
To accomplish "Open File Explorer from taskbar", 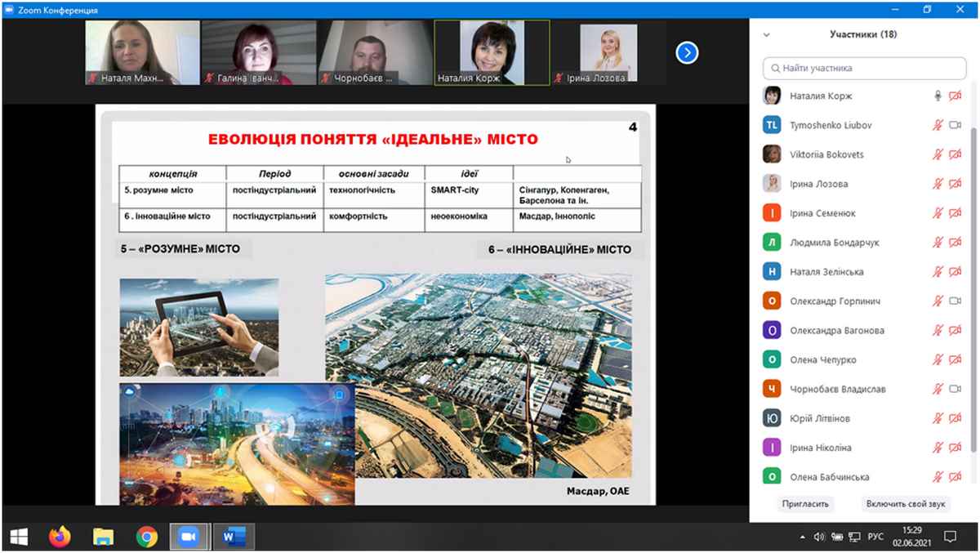I will [x=103, y=537].
